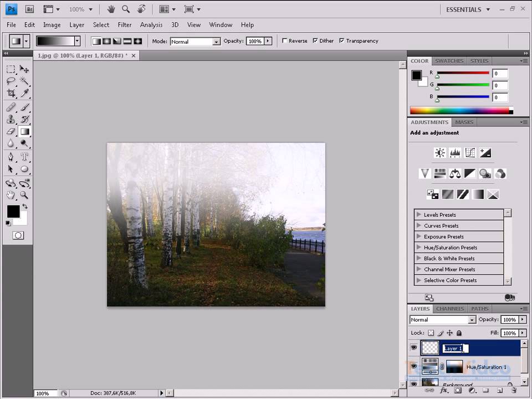Viewport: 532px width, 399px height.
Task: Choose the Radial Gradient style
Action: coord(106,42)
